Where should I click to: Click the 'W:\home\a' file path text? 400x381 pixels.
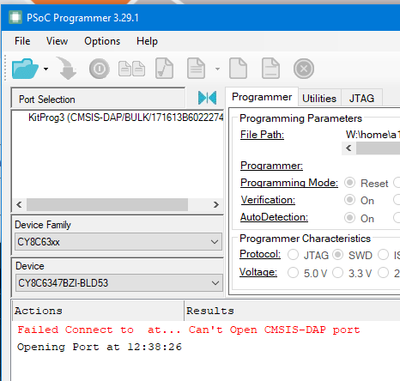click(373, 135)
